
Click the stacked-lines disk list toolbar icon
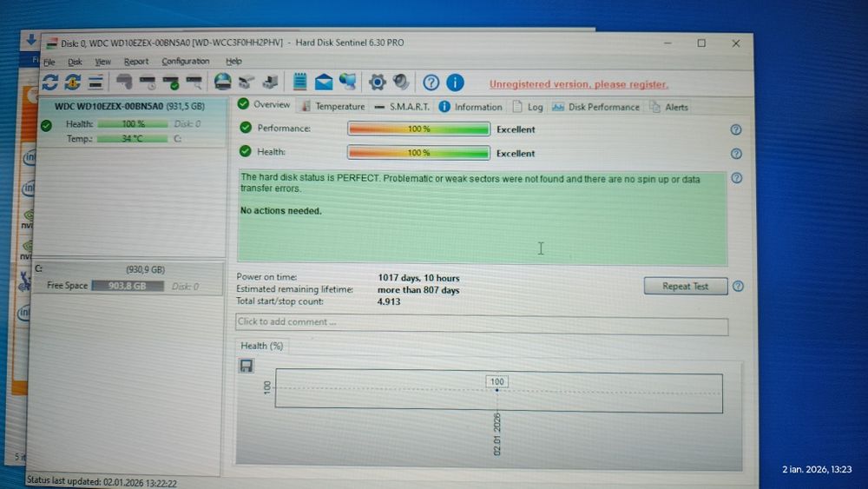[x=95, y=83]
